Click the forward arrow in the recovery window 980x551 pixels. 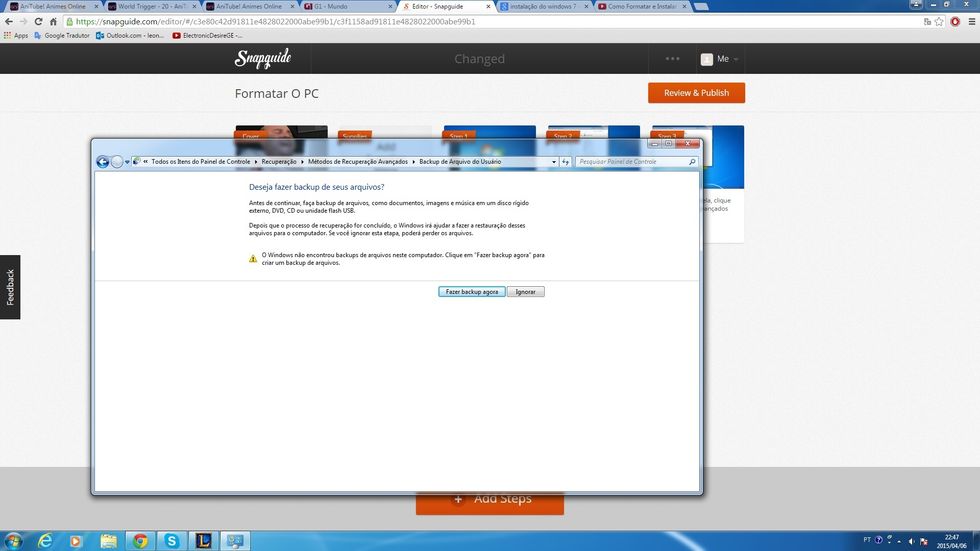(117, 162)
